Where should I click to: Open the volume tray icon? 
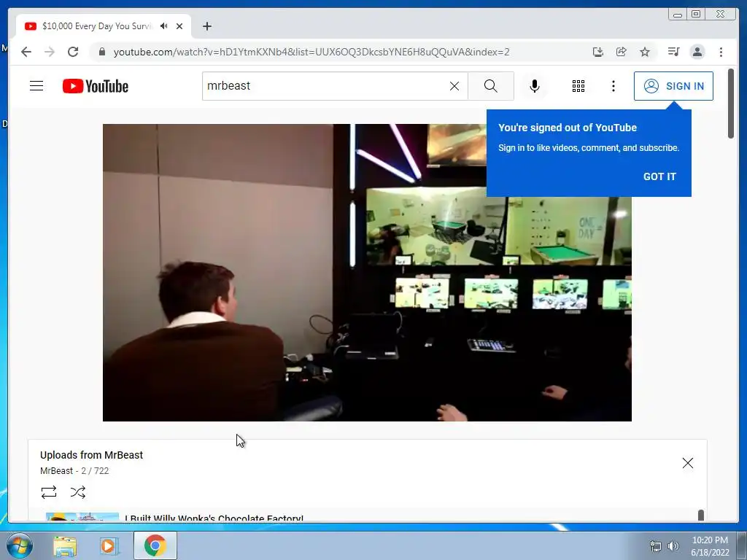(673, 546)
